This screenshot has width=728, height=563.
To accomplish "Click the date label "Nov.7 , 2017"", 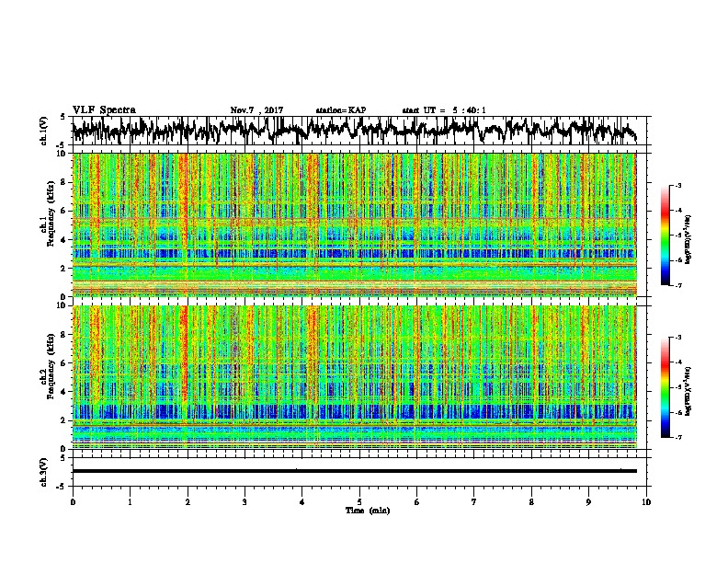I will click(x=256, y=110).
